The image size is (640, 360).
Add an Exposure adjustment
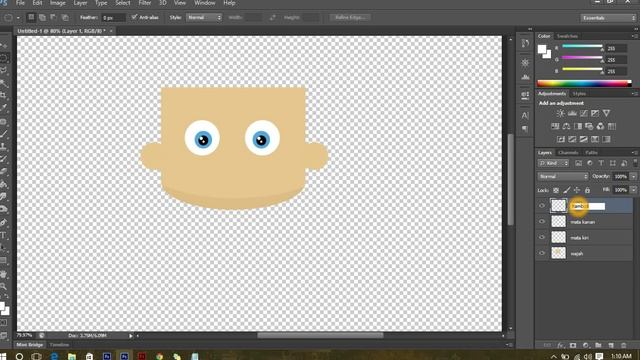595,113
